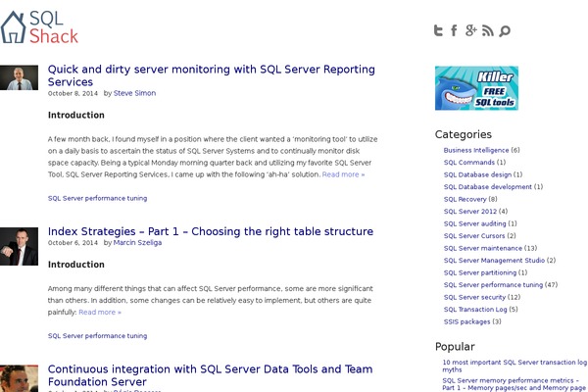The height and width of the screenshot is (392, 588).
Task: Open article Index Strategies Part 1
Action: coord(211,231)
